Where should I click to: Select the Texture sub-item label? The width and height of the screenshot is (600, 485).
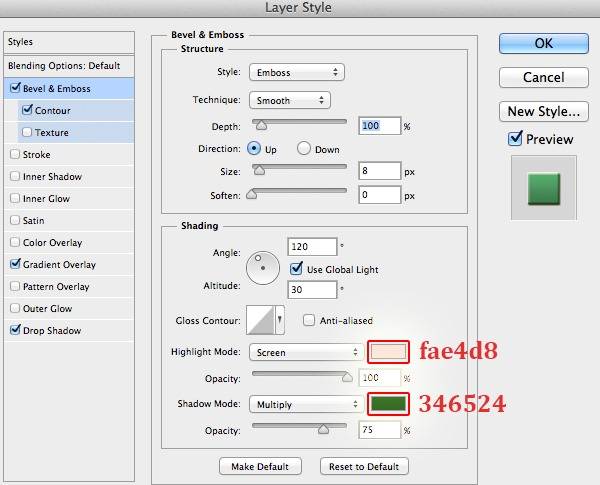[x=52, y=132]
